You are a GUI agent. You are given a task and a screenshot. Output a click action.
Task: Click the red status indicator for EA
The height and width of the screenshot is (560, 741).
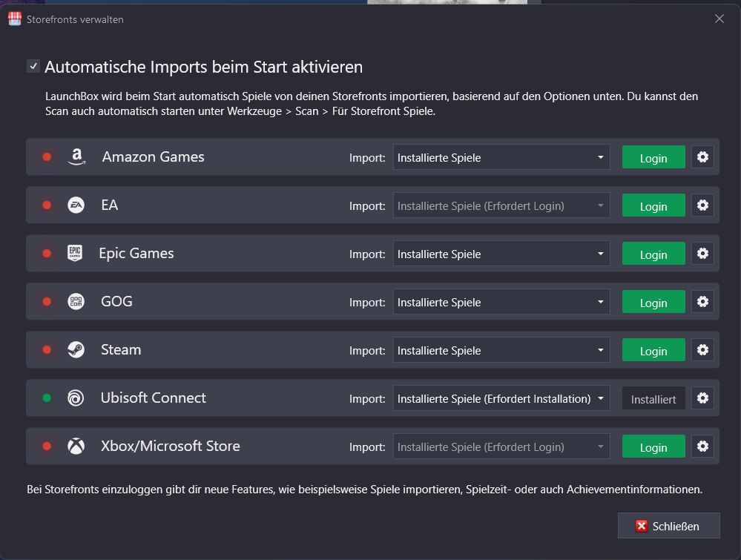47,205
